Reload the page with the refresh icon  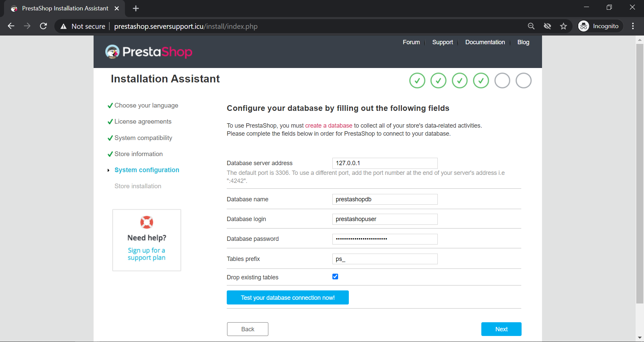43,26
